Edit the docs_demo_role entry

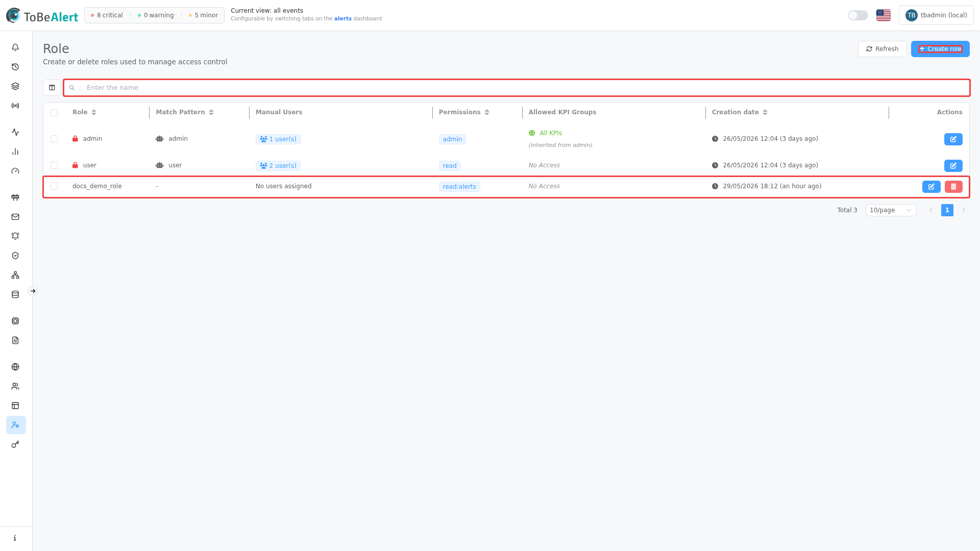(x=931, y=187)
